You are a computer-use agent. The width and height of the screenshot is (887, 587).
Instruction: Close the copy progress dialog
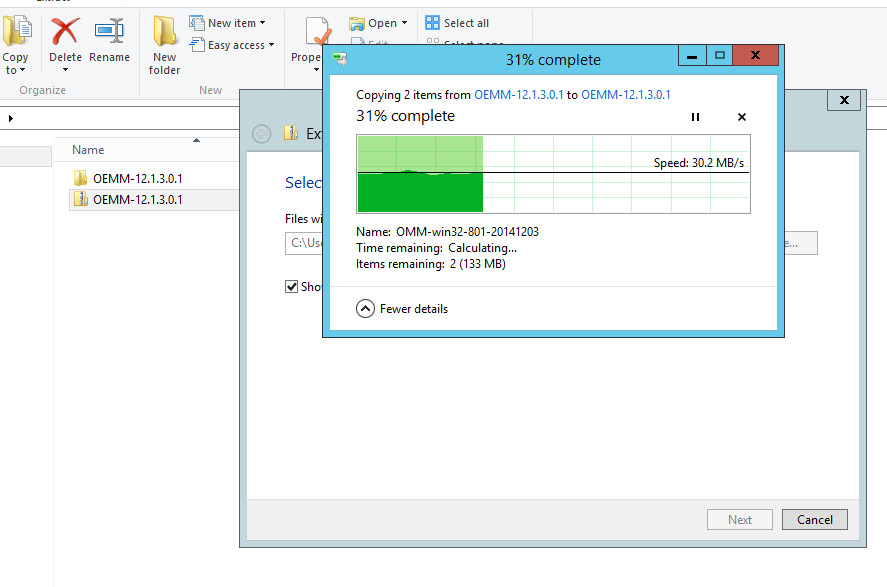(x=755, y=55)
